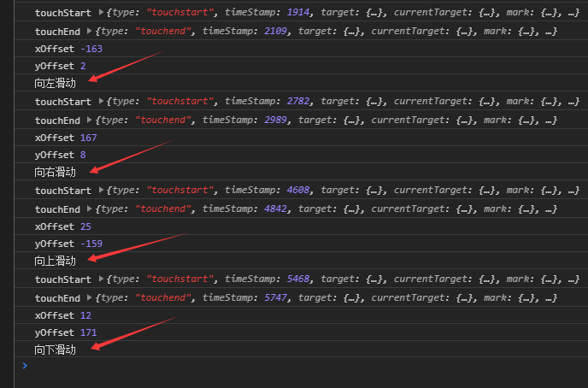This screenshot has height=388, width=588.
Task: Expand the touchStart object with timeStamp 1914
Action: (101, 12)
